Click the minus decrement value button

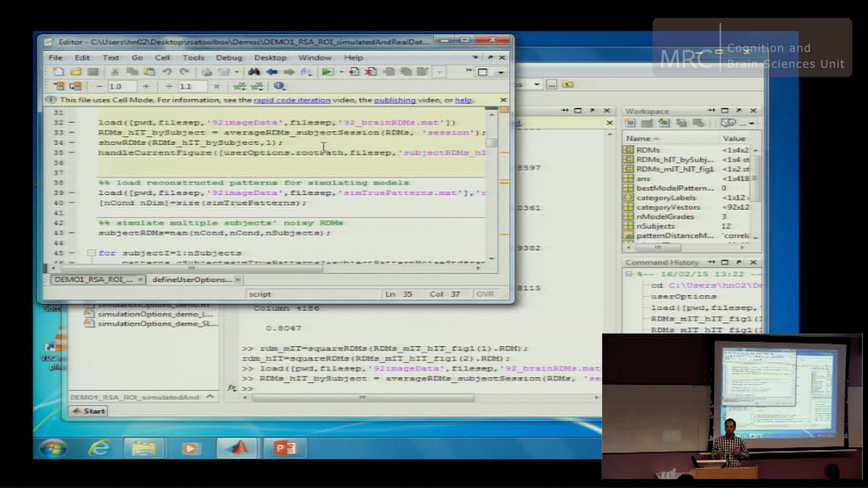click(99, 86)
